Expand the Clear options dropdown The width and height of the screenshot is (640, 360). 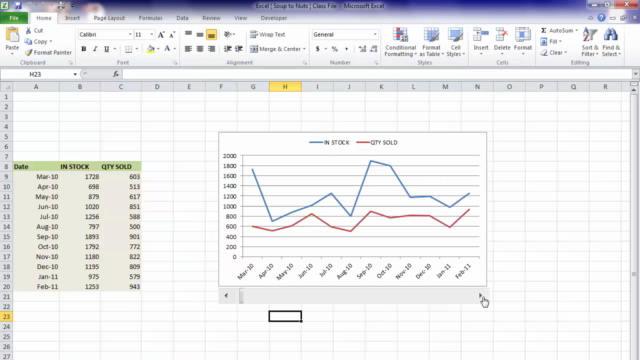pyautogui.click(x=566, y=53)
